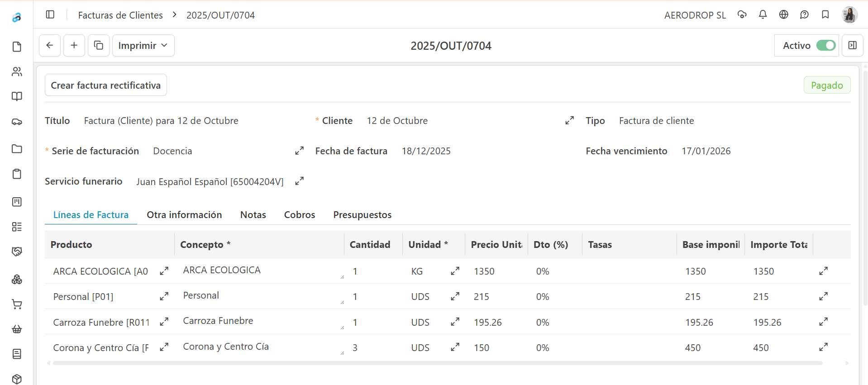
Task: Expand the Cliente field record
Action: point(569,120)
